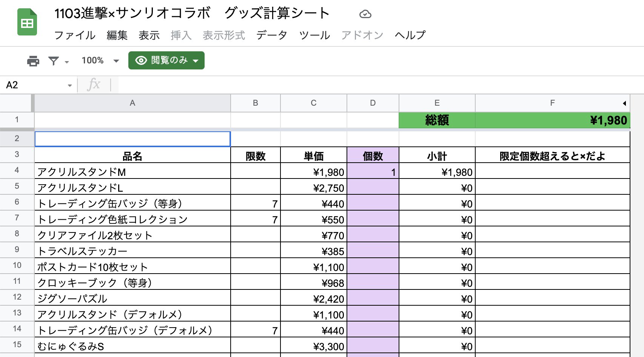The image size is (644, 357).
Task: Expand the name box dropdown arrow
Action: (x=70, y=85)
